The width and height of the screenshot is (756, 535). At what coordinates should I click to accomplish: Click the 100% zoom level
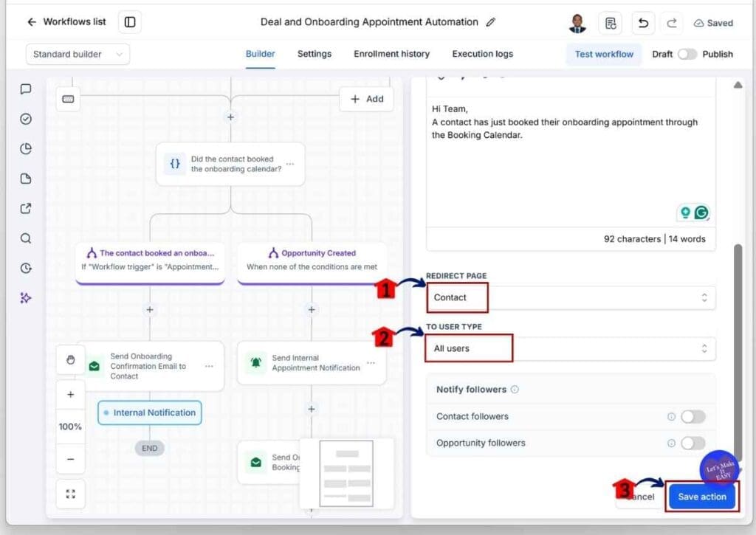pos(70,427)
